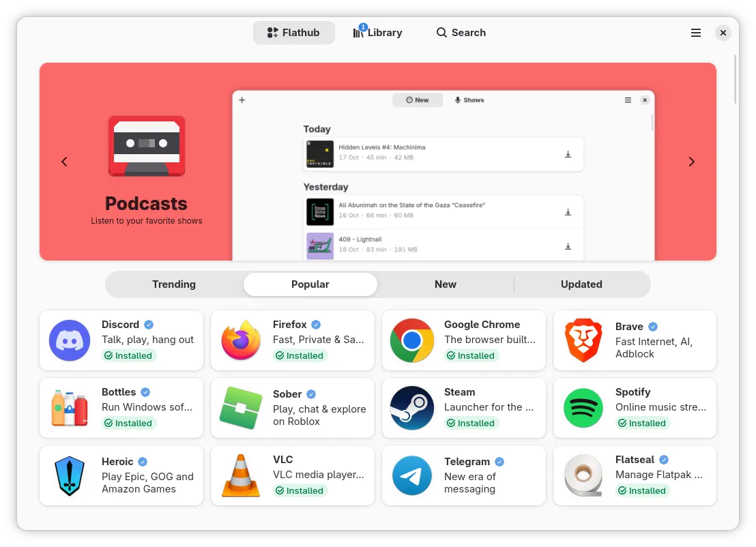Image resolution: width=756 pixels, height=547 pixels.
Task: Open the hamburger main menu
Action: click(696, 33)
